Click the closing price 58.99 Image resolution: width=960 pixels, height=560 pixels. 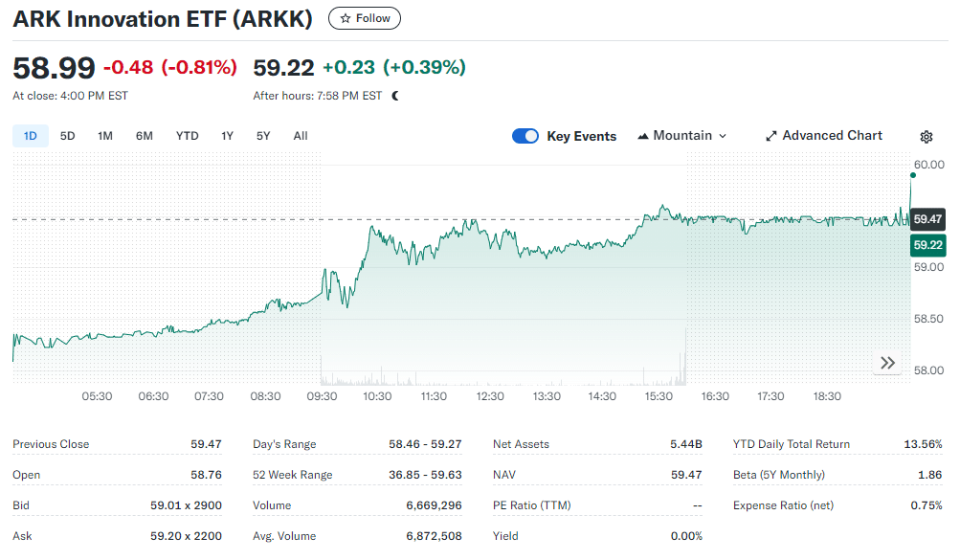click(54, 67)
